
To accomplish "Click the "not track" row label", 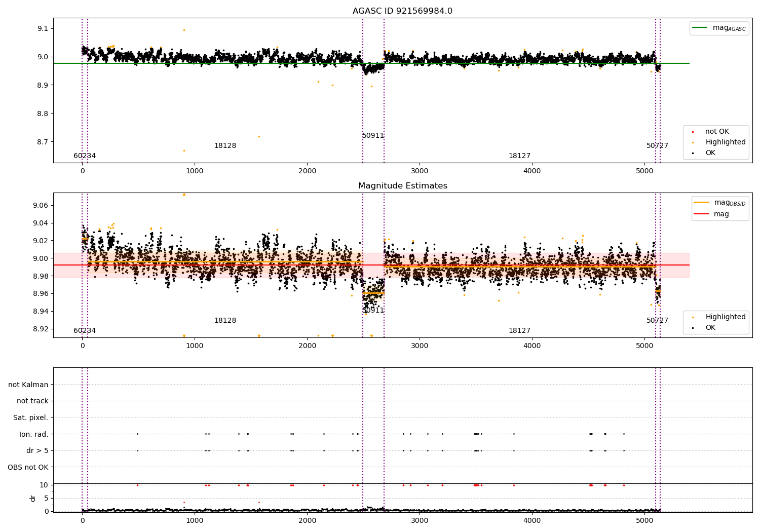I will pyautogui.click(x=32, y=401).
